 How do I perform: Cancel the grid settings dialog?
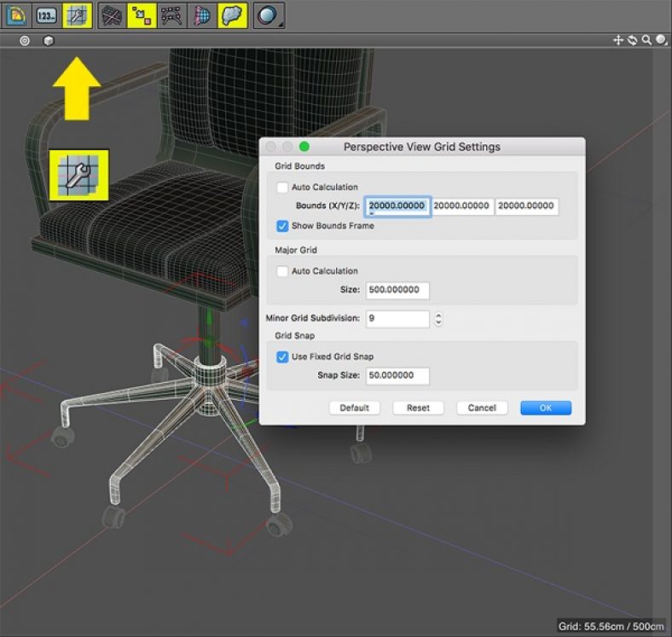(482, 408)
